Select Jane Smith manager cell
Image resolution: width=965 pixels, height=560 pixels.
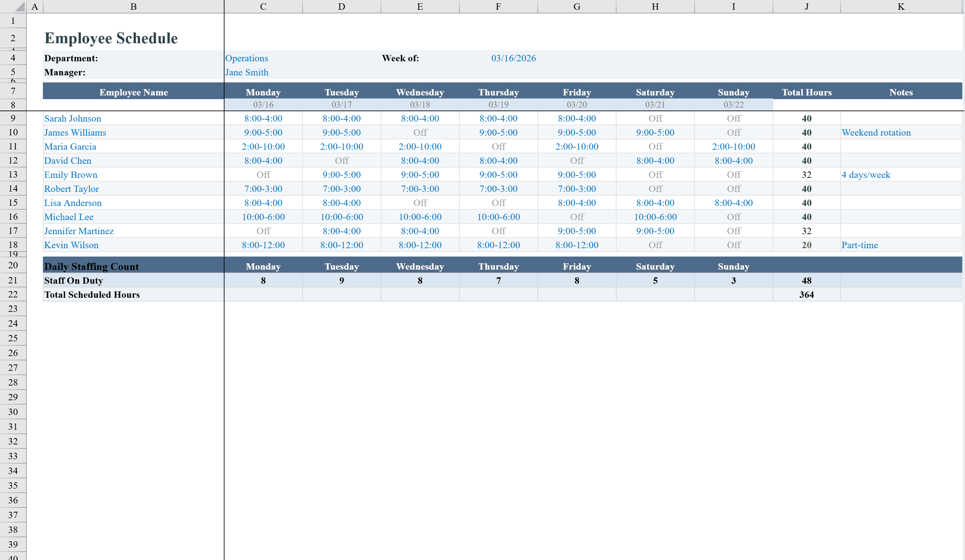point(247,72)
